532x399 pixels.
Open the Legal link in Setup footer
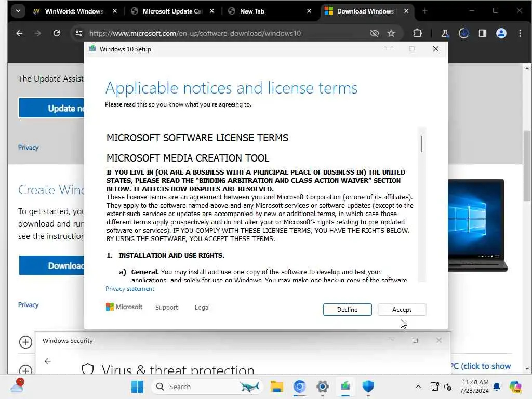pyautogui.click(x=202, y=307)
